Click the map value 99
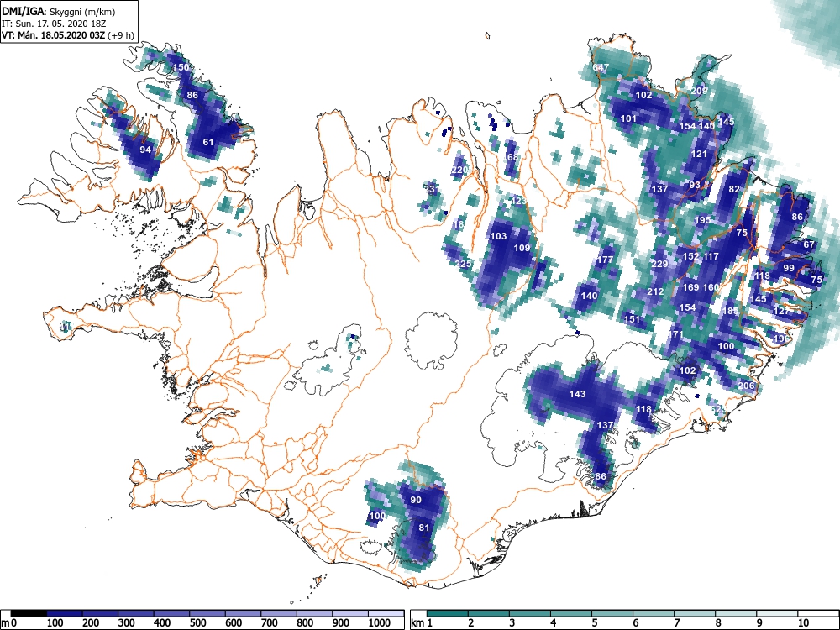 pyautogui.click(x=789, y=268)
